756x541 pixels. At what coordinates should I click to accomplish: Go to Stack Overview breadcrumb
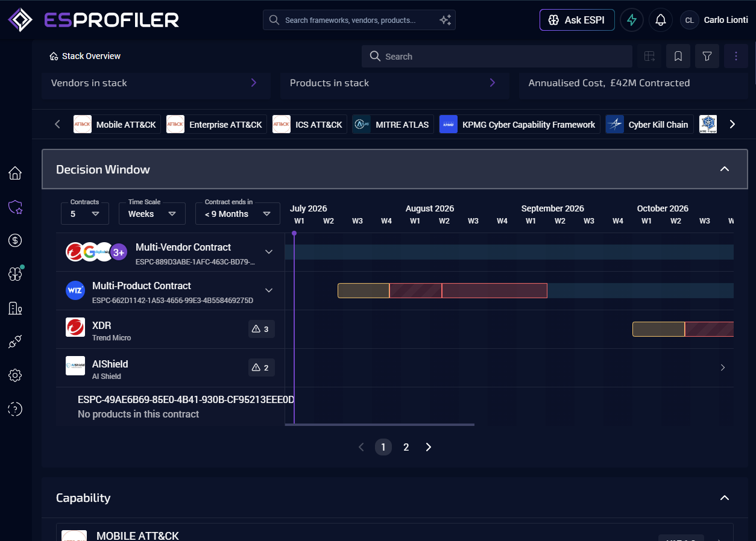pyautogui.click(x=85, y=56)
